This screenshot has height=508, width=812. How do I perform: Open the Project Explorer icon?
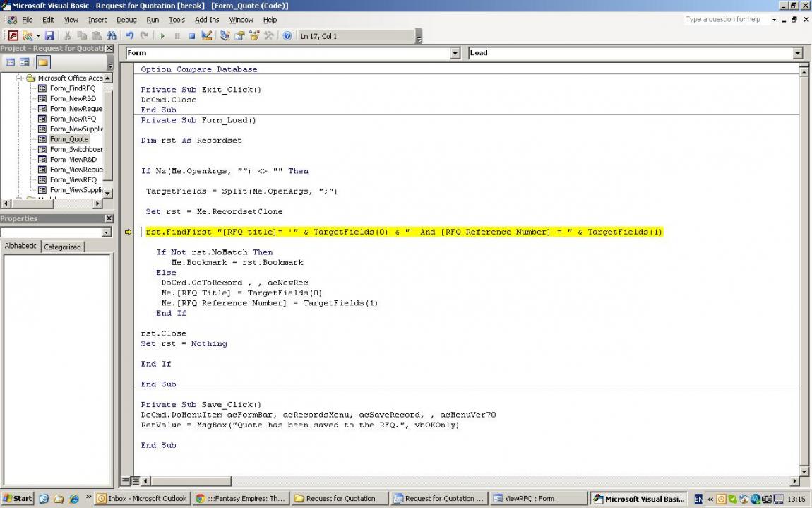pyautogui.click(x=225, y=36)
